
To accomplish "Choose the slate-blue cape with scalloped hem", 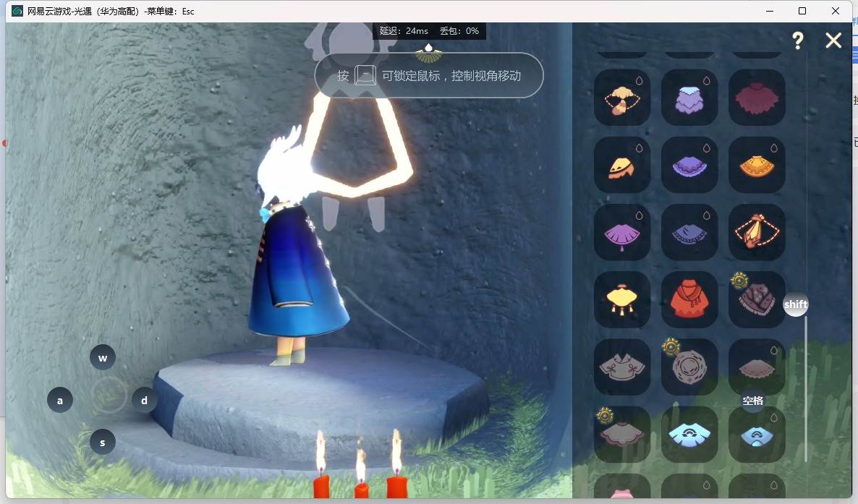I will pyautogui.click(x=689, y=232).
